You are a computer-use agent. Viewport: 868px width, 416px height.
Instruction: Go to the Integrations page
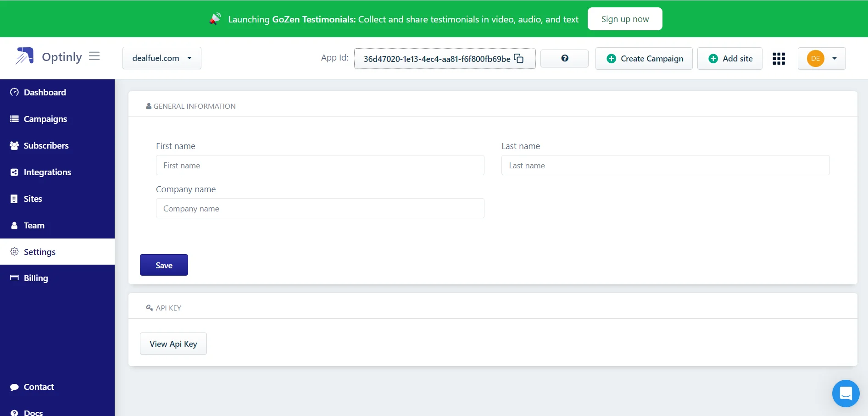(x=47, y=172)
